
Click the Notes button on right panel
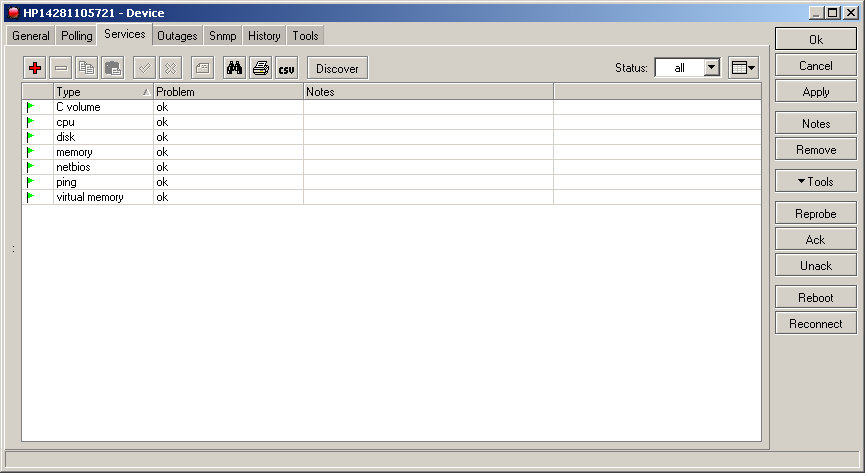815,123
